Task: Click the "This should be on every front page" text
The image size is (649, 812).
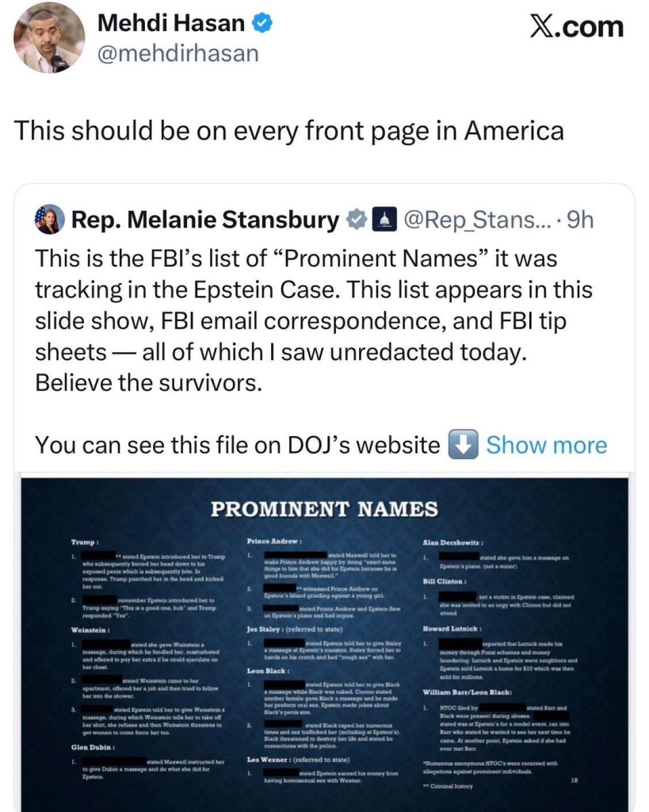Action: [x=289, y=129]
